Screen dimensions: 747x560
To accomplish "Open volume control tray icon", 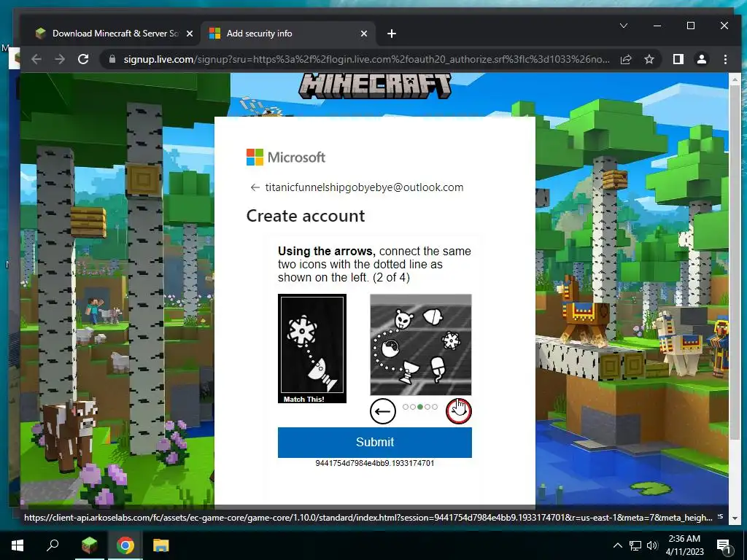I will [652, 545].
